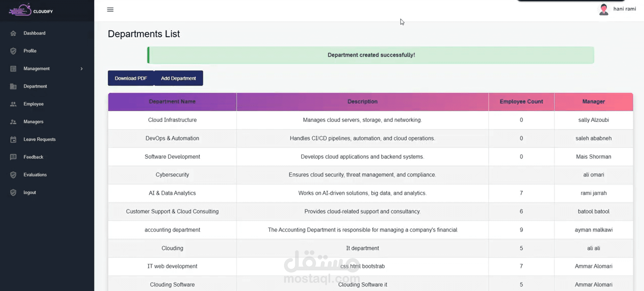
Task: Click the Feedback chat icon
Action: pyautogui.click(x=13, y=157)
